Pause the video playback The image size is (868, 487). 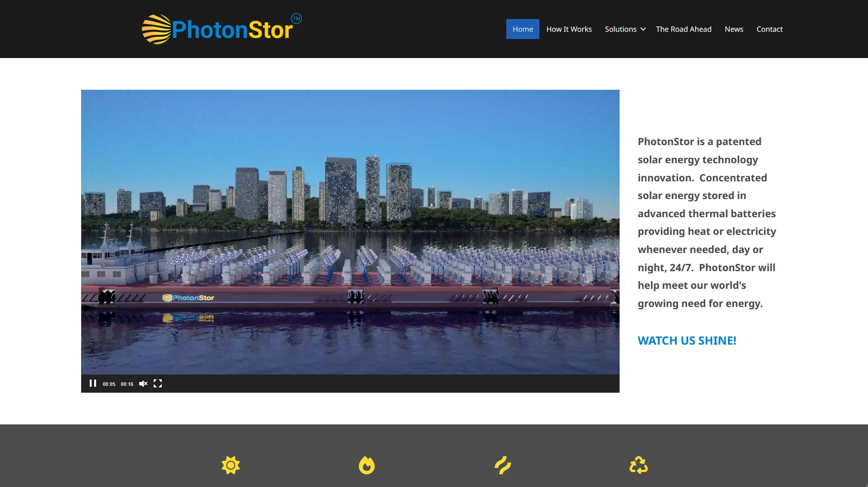pyautogui.click(x=93, y=384)
